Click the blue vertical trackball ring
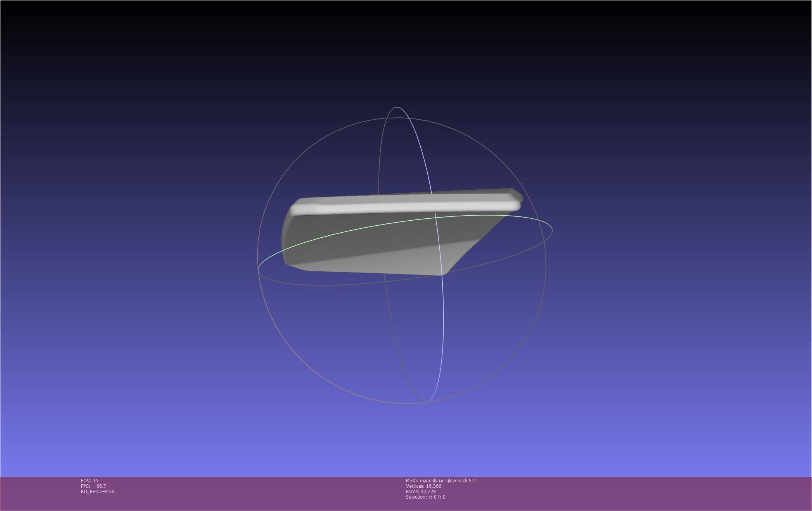This screenshot has height=511, width=812. click(443, 310)
